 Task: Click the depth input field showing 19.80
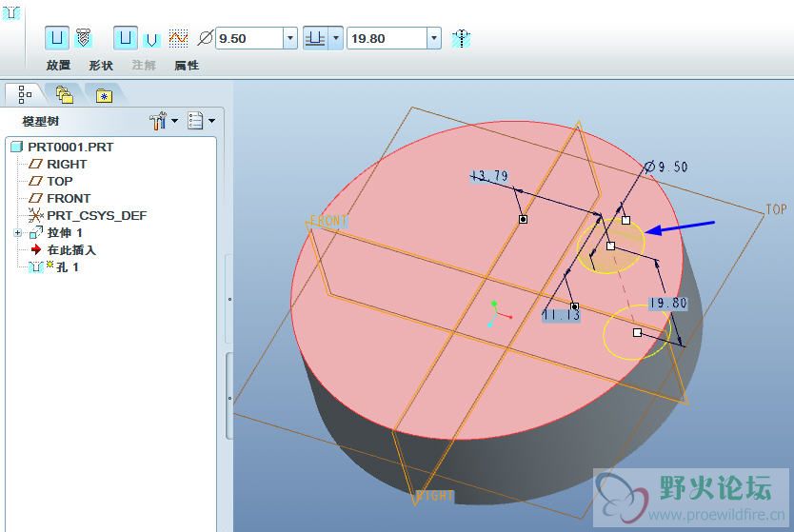387,38
